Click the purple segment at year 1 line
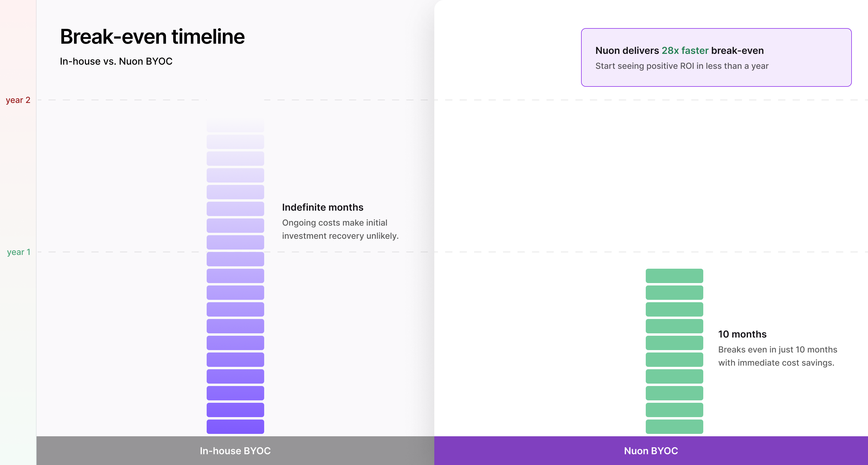This screenshot has height=465, width=868. 235,259
